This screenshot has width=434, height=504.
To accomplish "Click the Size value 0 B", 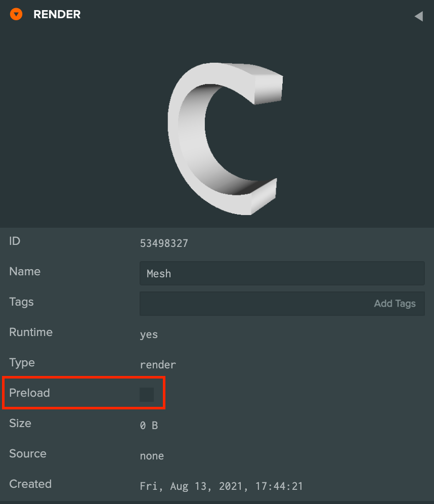I will [x=149, y=426].
